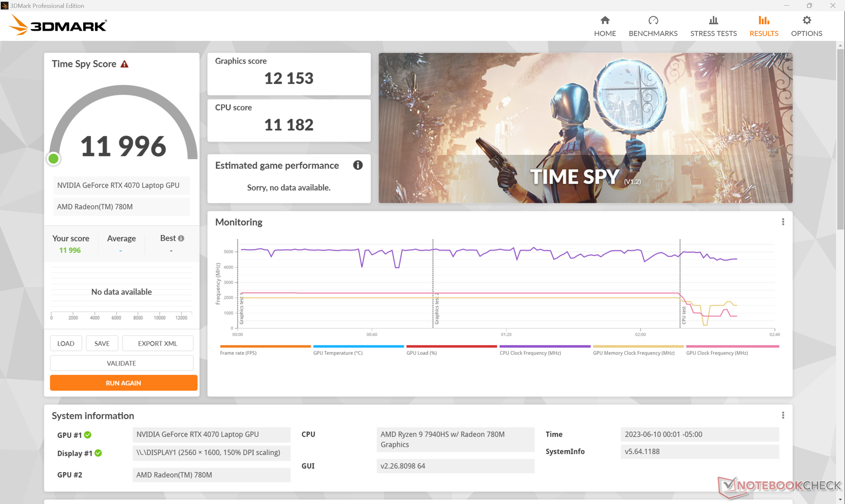
Task: Click Display #1 green check indicator
Action: [98, 453]
